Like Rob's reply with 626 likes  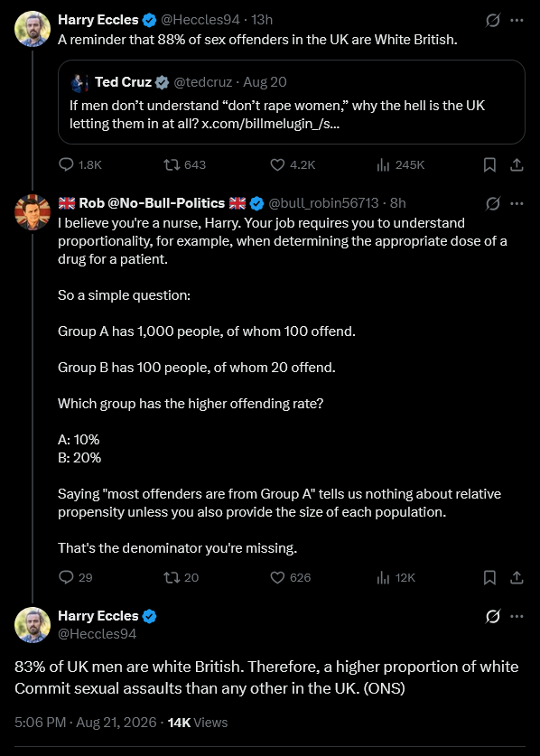(x=290, y=577)
